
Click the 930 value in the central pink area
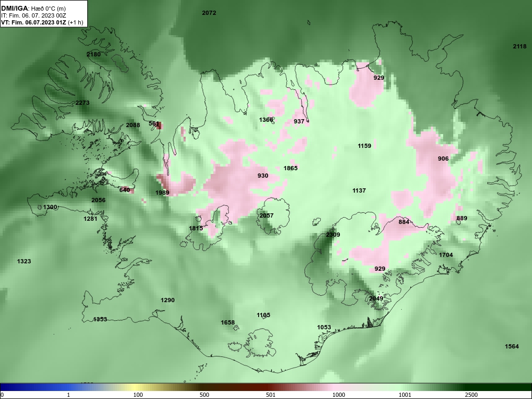pos(263,176)
